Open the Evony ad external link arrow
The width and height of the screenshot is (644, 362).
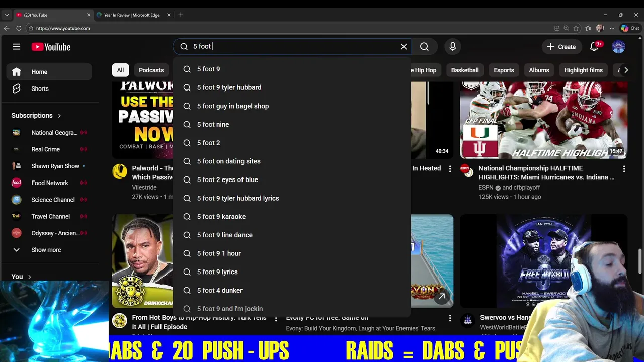441,297
